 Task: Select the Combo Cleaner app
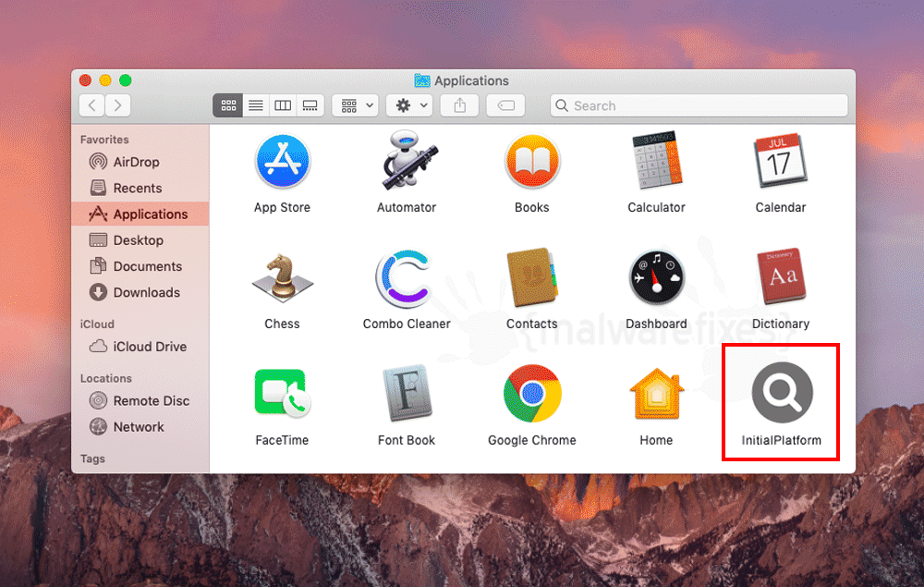407,279
